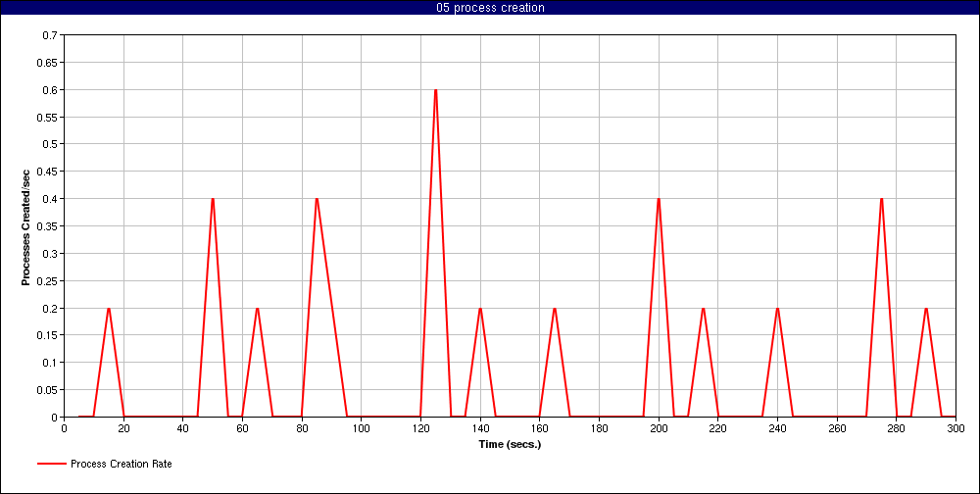Click the 20 x-axis tick label
This screenshot has width=980, height=494.
click(x=123, y=428)
